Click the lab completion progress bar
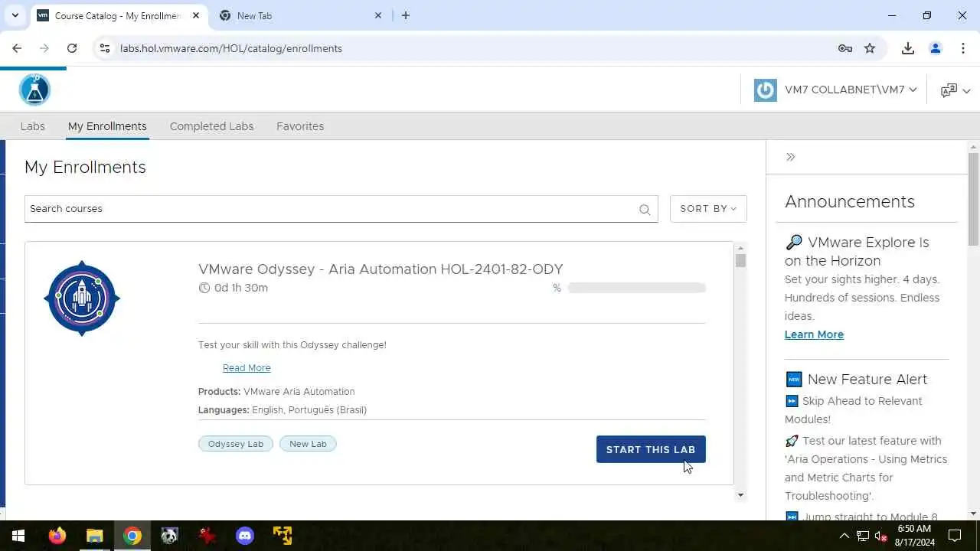980x551 pixels. [x=636, y=288]
